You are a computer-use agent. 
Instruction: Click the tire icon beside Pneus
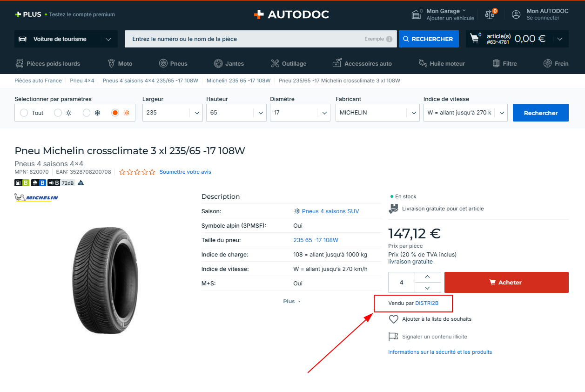coord(163,63)
